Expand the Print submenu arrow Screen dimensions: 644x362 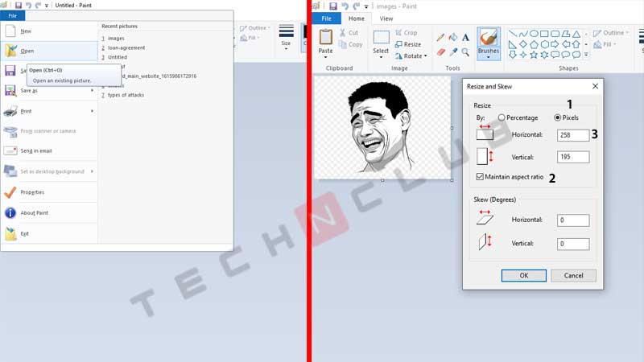(93, 111)
